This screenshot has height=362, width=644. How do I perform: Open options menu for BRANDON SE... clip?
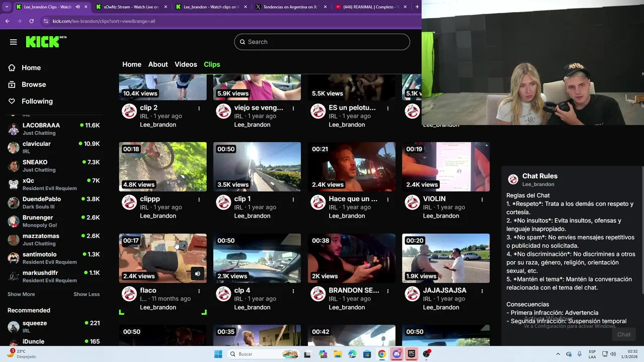point(388,291)
